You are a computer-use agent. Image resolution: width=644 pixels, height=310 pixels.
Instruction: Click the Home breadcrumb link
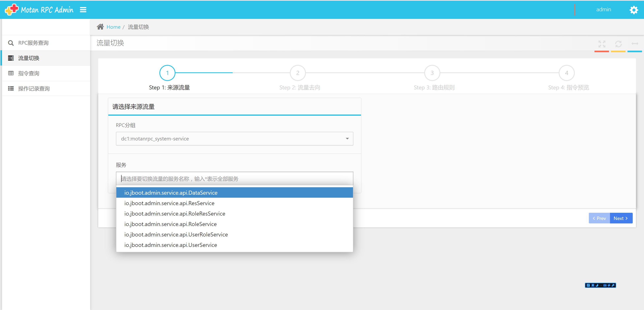pos(113,27)
